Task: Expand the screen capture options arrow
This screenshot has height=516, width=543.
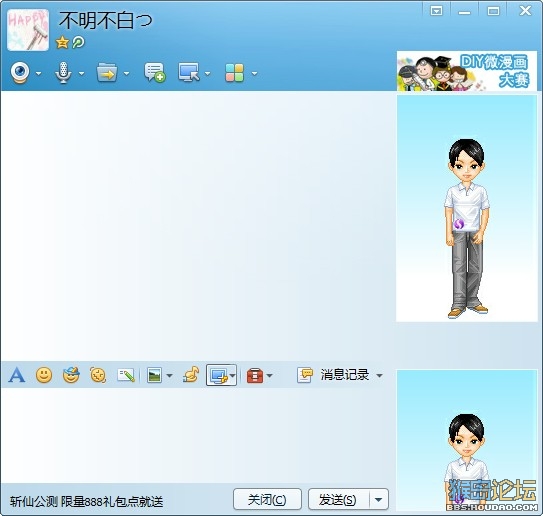Action: point(232,375)
